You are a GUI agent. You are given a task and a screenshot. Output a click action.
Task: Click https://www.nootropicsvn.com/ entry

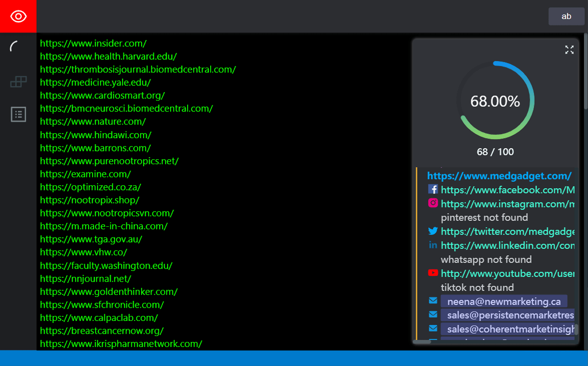(107, 213)
